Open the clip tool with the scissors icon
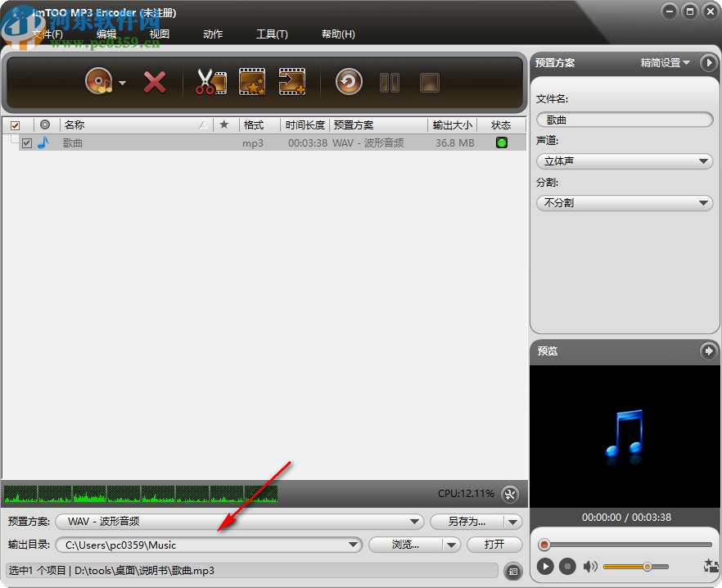This screenshot has height=588, width=722. click(x=210, y=82)
